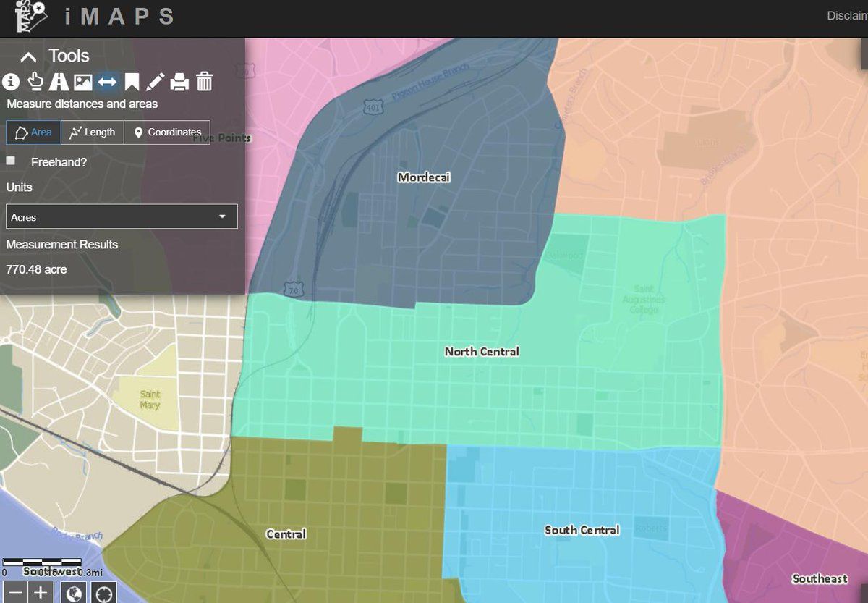Click the Saint Mary map label
The width and height of the screenshot is (868, 603).
[150, 400]
